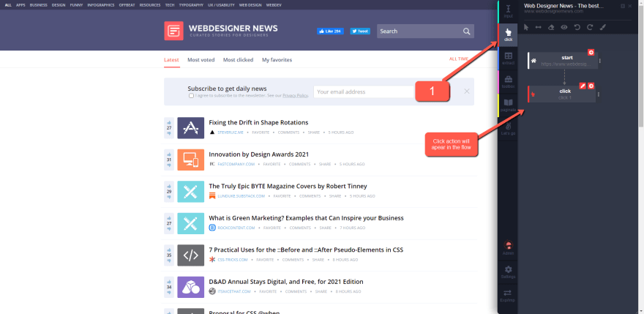Viewport: 644px width, 314px height.
Task: Select the paginate action in the sidebar
Action: coord(509,105)
